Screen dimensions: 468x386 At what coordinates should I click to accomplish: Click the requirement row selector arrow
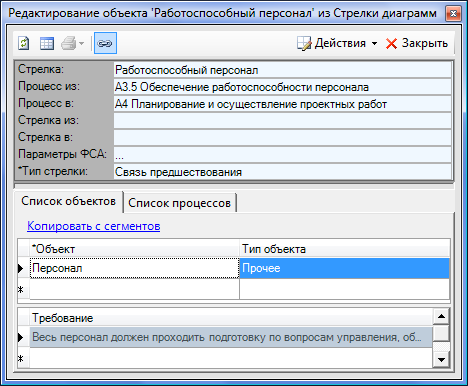[x=21, y=337]
